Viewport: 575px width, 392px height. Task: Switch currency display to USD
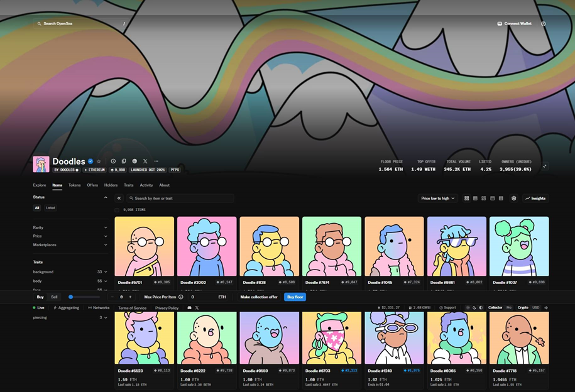[536, 308]
